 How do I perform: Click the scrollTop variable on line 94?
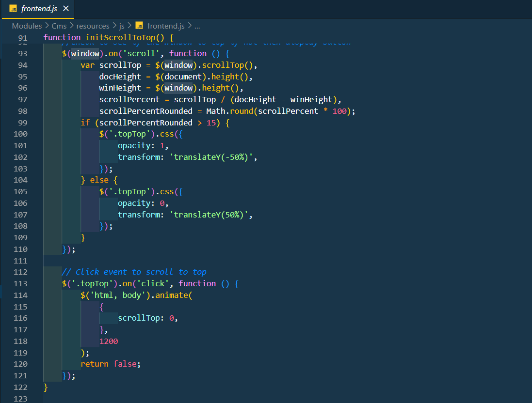pyautogui.click(x=120, y=65)
